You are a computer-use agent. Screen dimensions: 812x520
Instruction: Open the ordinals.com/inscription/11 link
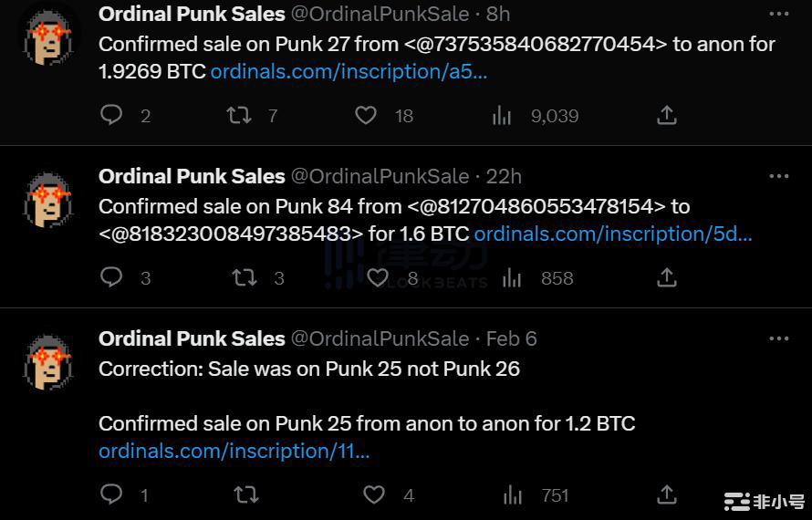234,451
